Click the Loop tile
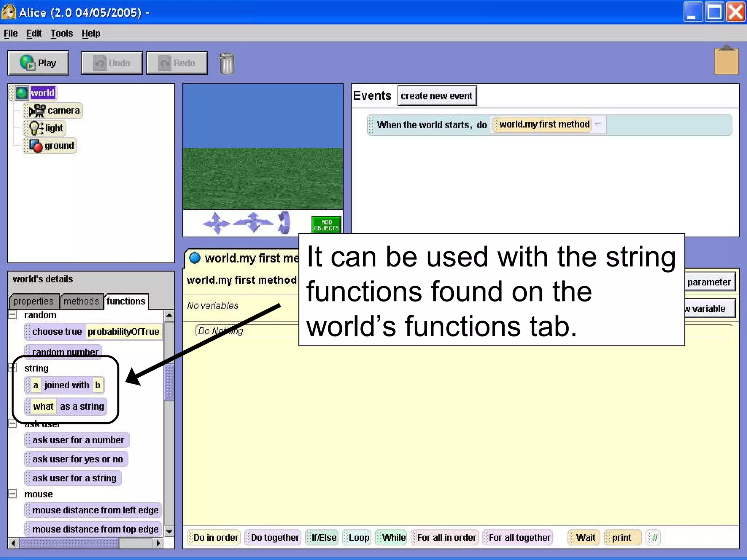 click(x=357, y=538)
